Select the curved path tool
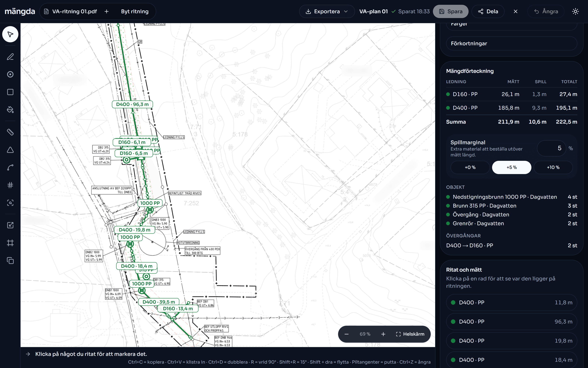Image resolution: width=588 pixels, height=368 pixels. (x=10, y=167)
